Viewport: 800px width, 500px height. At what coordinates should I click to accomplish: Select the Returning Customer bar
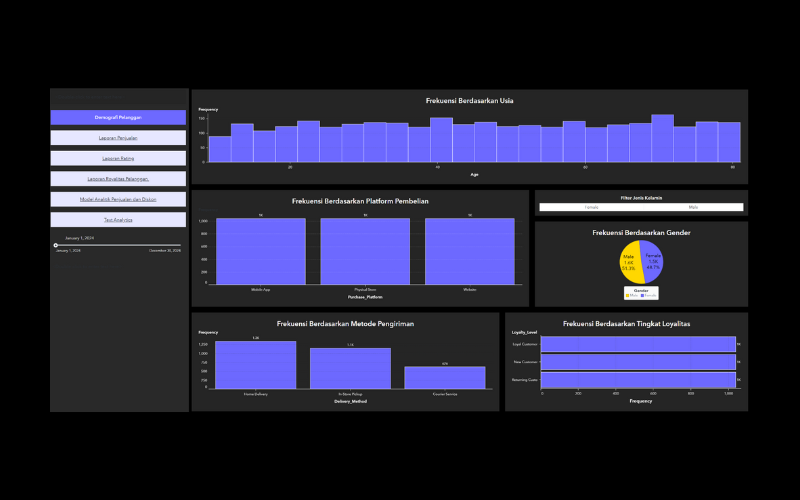[638, 380]
